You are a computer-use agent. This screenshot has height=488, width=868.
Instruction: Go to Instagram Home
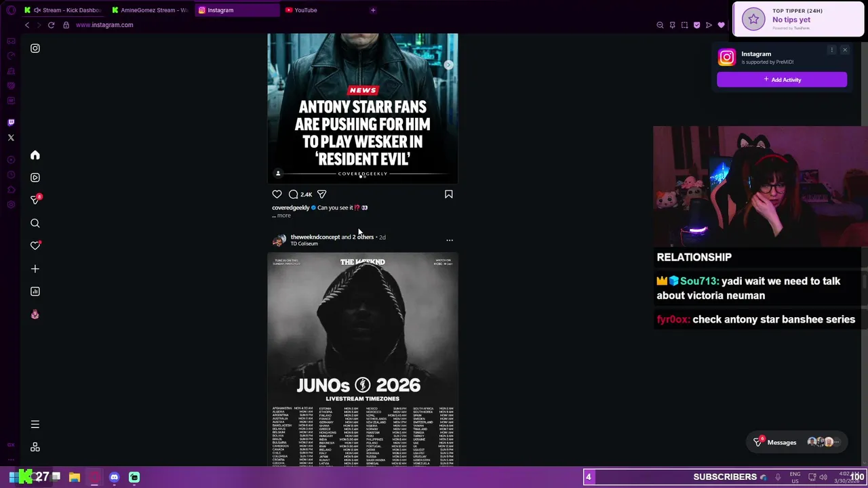coord(35,155)
